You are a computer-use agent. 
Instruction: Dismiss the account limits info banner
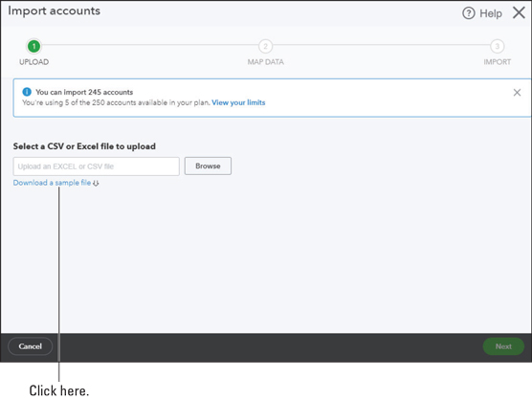tap(517, 92)
